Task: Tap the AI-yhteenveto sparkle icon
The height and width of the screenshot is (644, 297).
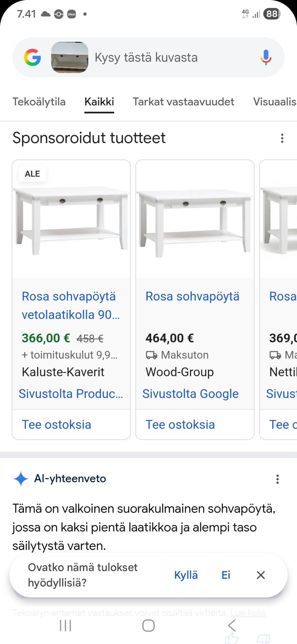Action: click(21, 479)
